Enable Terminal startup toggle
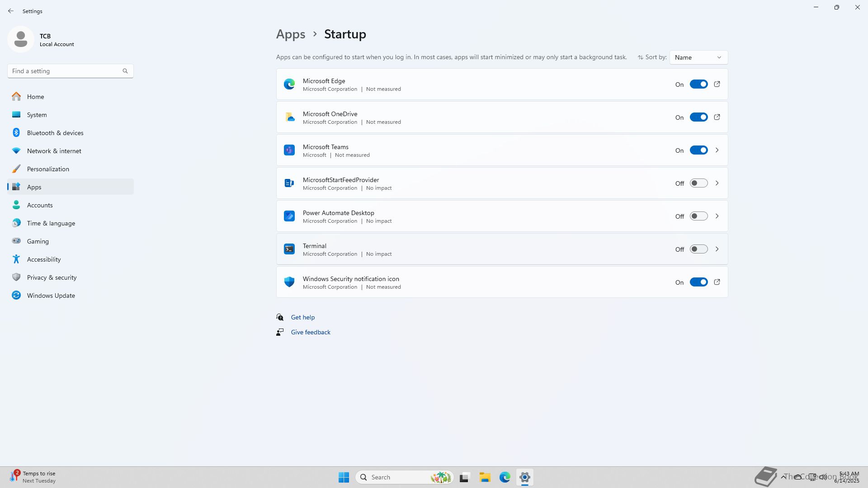Image resolution: width=868 pixels, height=488 pixels. point(698,249)
